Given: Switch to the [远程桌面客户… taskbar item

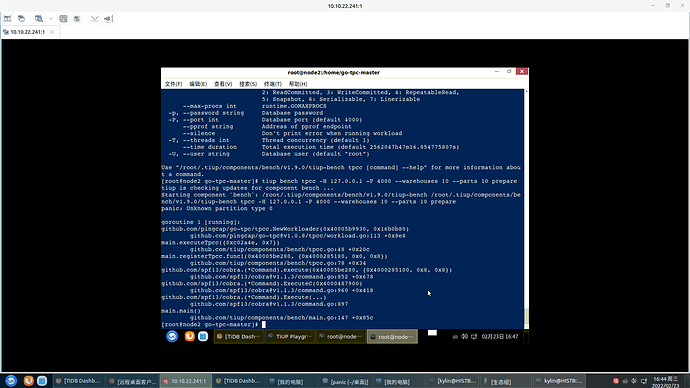Looking at the screenshot, I should pos(132,381).
